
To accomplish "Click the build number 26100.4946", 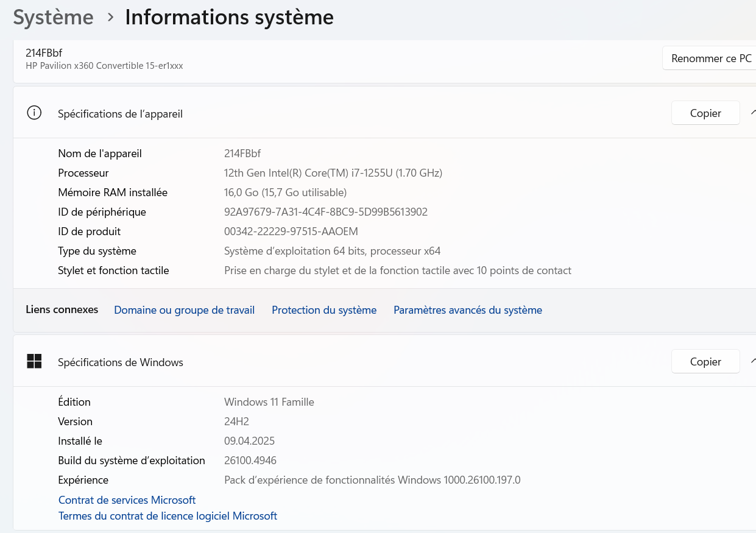I will [x=250, y=461].
